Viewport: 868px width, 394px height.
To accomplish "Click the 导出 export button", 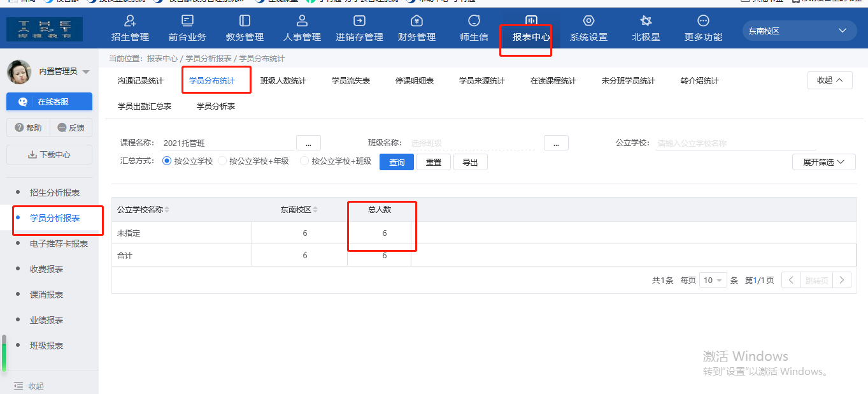I will pyautogui.click(x=471, y=162).
